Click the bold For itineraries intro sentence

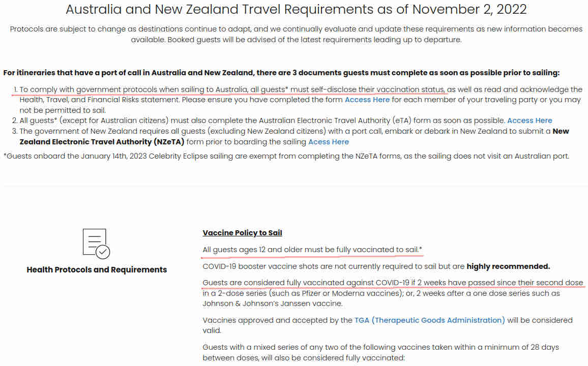281,73
